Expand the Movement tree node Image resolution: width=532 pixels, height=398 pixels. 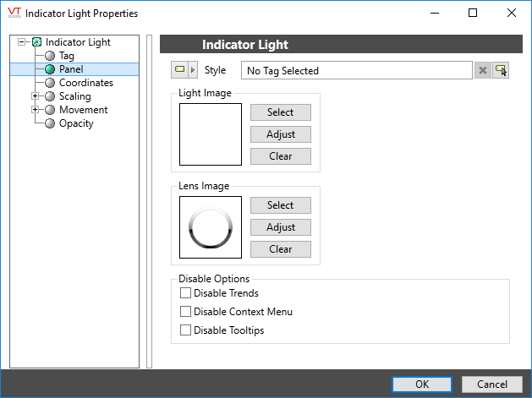click(x=36, y=110)
